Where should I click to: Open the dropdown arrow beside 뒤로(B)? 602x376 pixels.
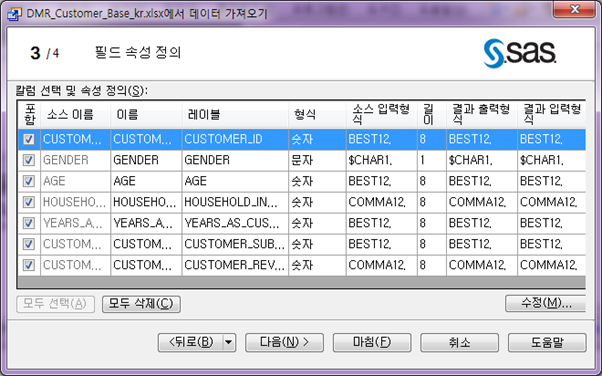229,342
